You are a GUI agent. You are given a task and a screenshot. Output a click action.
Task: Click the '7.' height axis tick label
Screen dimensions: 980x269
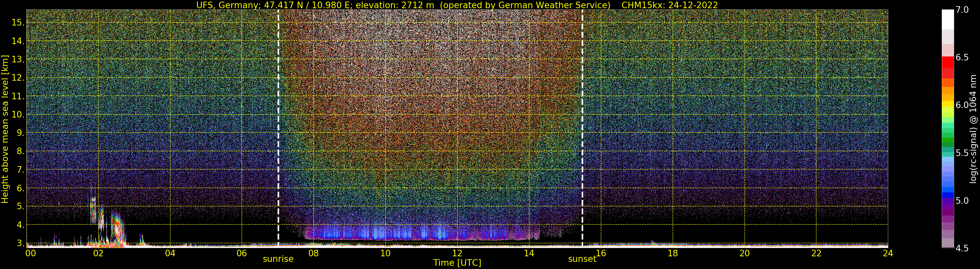point(20,170)
